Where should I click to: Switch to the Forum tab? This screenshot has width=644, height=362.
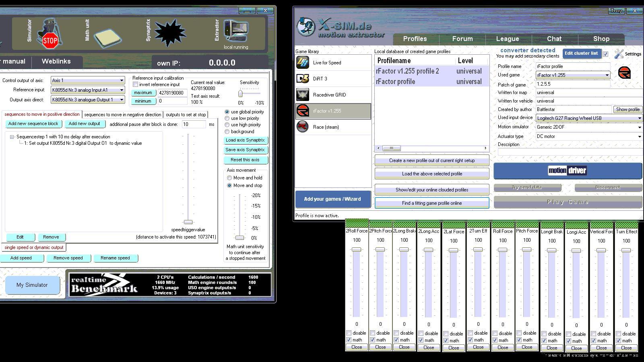click(462, 39)
